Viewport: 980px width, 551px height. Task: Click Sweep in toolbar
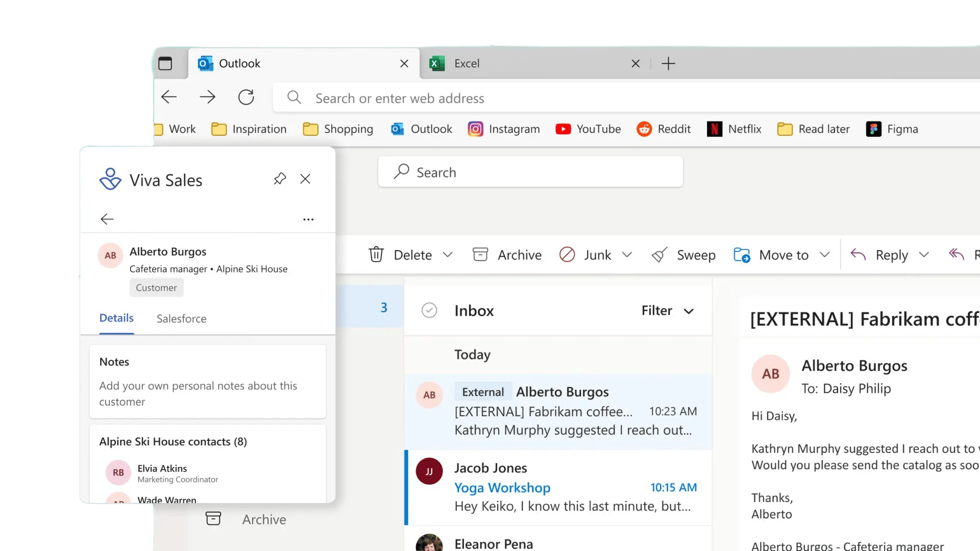(x=683, y=255)
